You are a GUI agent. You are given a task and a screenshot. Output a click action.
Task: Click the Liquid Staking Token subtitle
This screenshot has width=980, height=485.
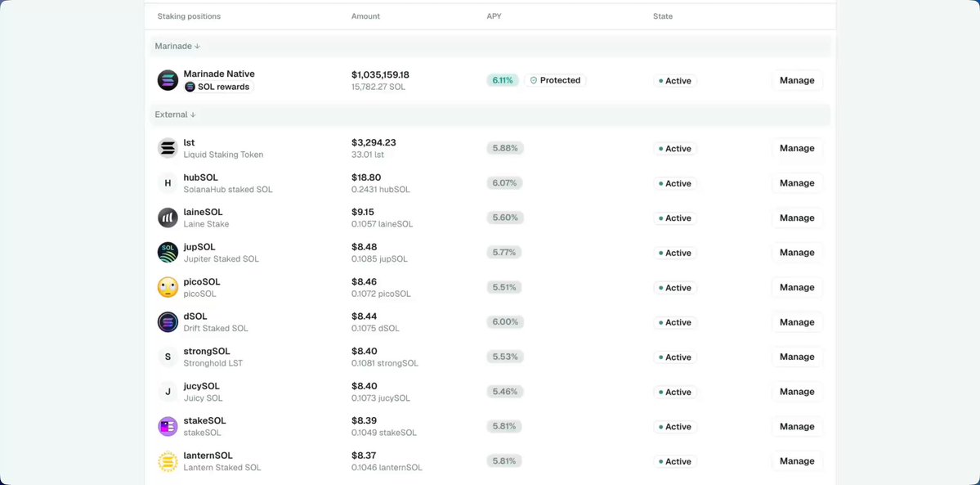pyautogui.click(x=223, y=155)
